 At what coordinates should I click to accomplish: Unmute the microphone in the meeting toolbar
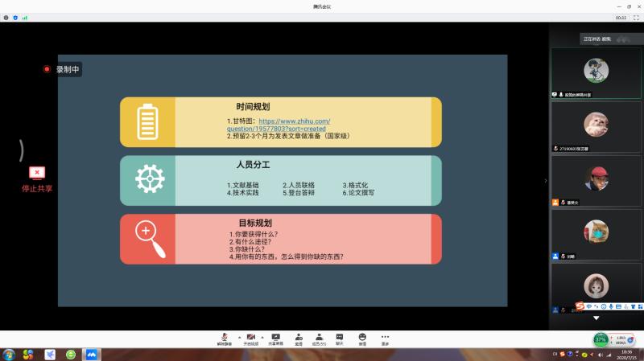[223, 337]
